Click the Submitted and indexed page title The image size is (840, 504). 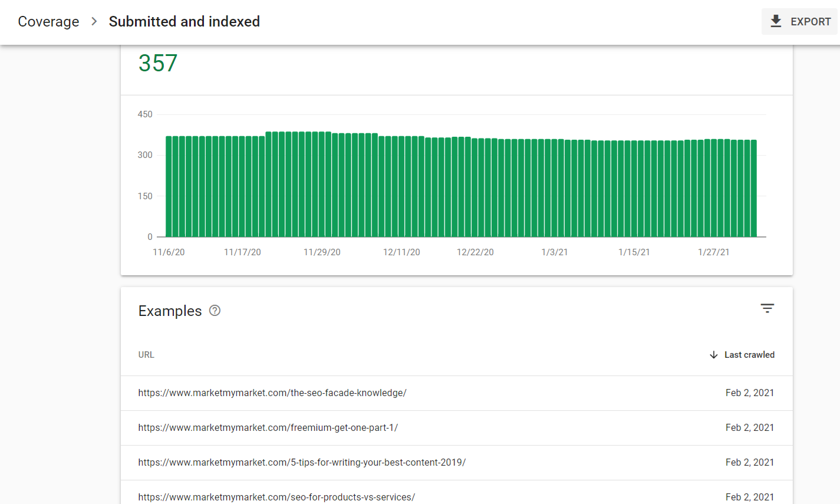pyautogui.click(x=184, y=21)
